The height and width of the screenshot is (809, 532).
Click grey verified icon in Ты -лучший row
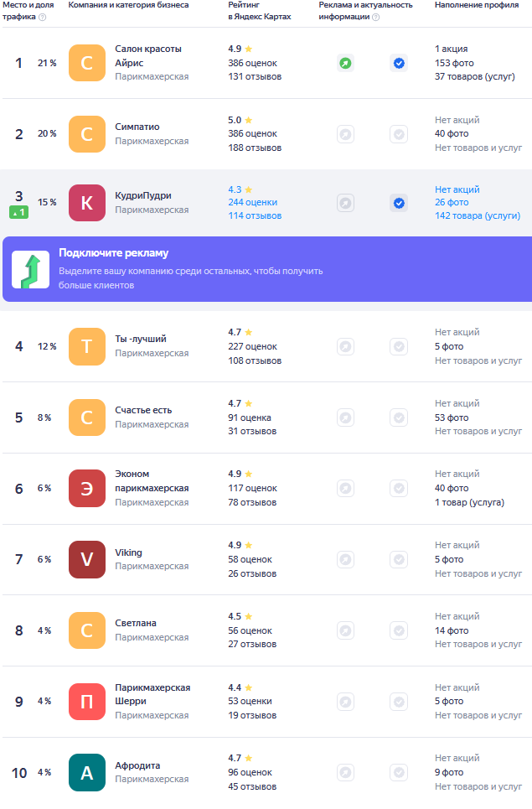click(x=399, y=346)
